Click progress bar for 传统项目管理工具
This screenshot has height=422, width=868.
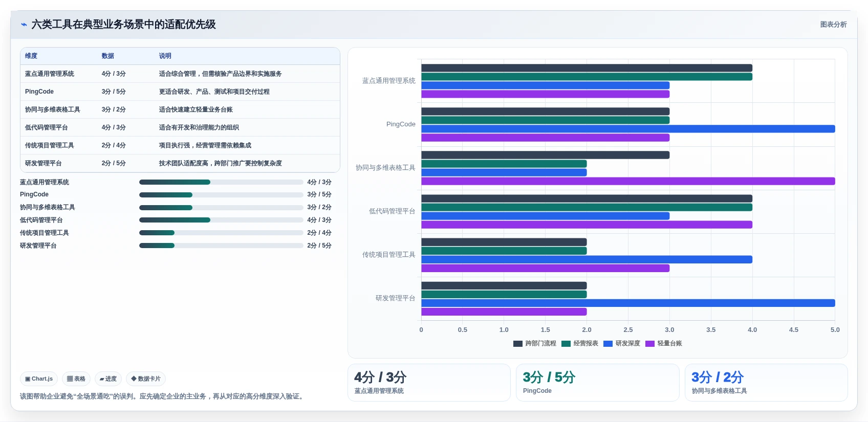tap(221, 233)
